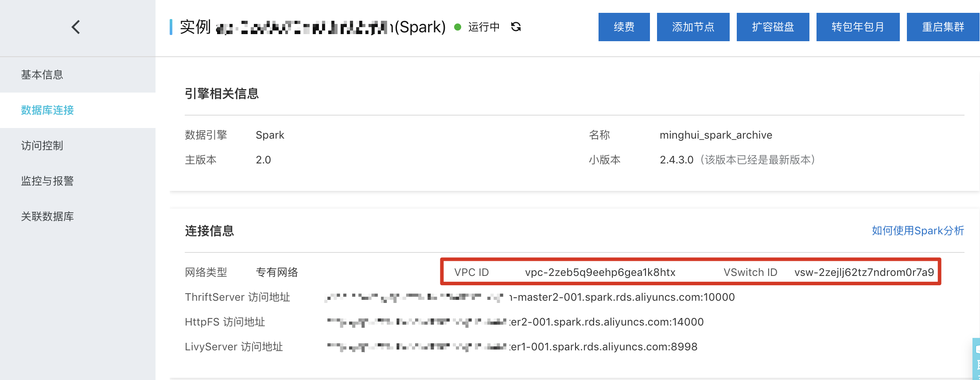Open 关联数据库 sidebar item
This screenshot has height=380, width=980.
[x=78, y=216]
